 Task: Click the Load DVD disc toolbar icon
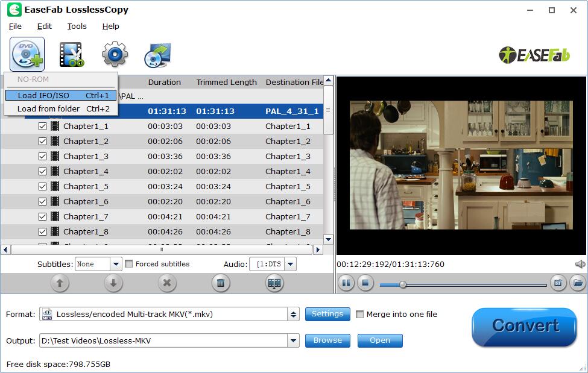[27, 54]
